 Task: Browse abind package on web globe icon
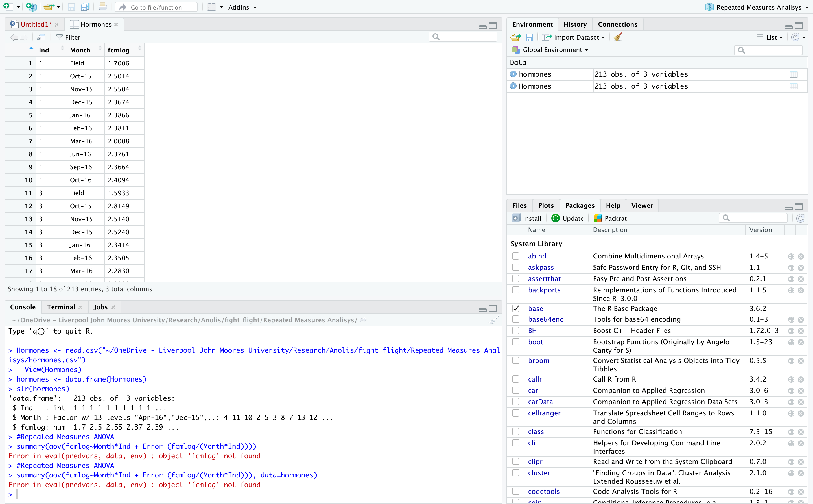pyautogui.click(x=791, y=256)
